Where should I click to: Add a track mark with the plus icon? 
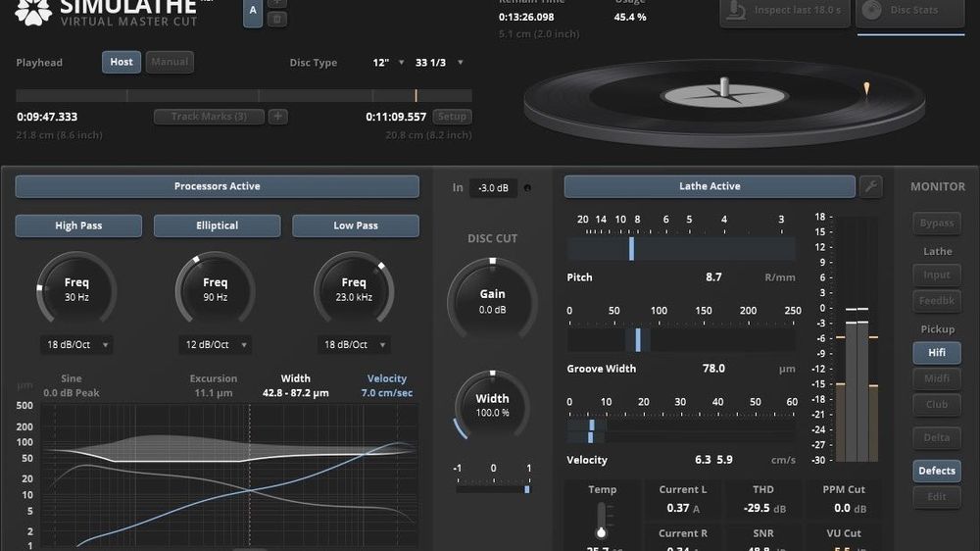pos(278,117)
